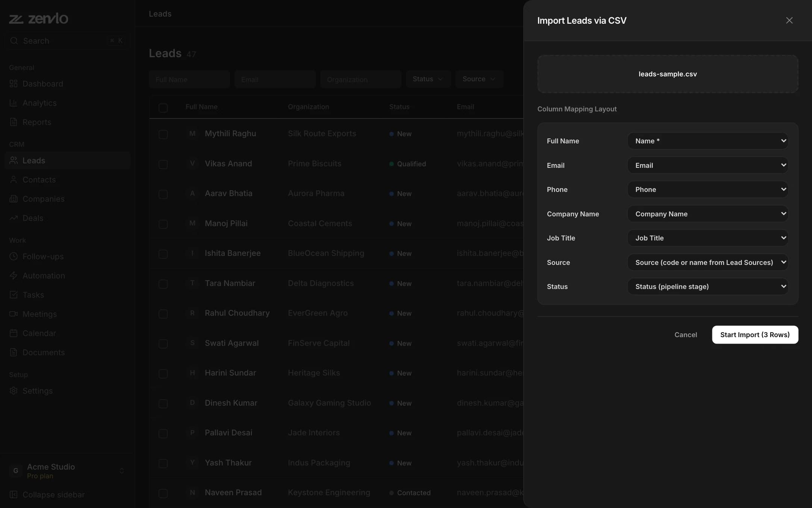Check the Aarav Bhatia row checkbox
This screenshot has height=508, width=812.
click(x=163, y=194)
